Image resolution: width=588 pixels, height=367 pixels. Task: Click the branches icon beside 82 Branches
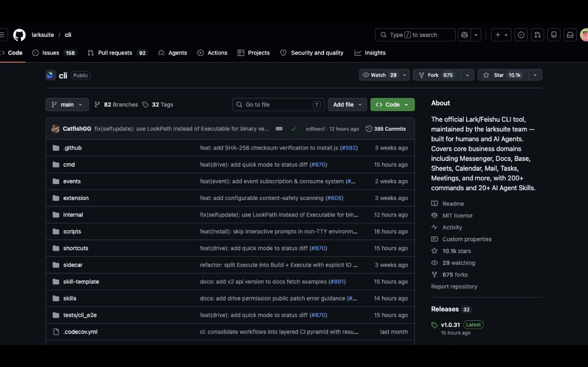click(x=97, y=105)
